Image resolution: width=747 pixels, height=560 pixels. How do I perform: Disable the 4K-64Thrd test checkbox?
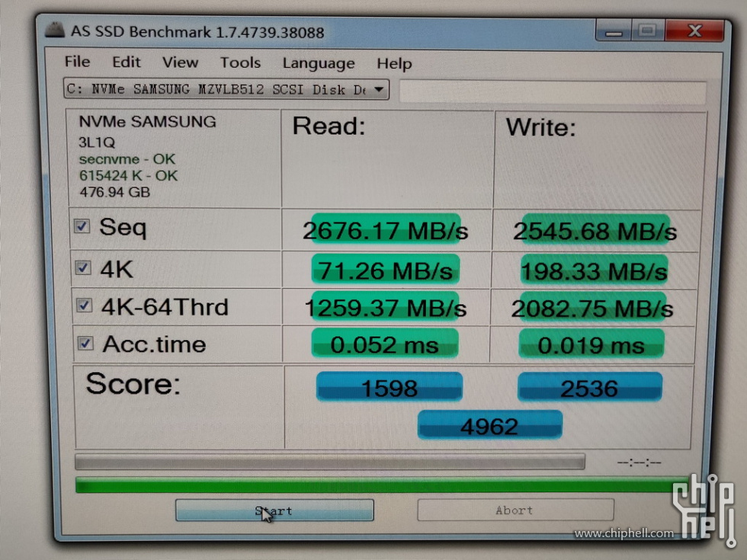[x=85, y=305]
